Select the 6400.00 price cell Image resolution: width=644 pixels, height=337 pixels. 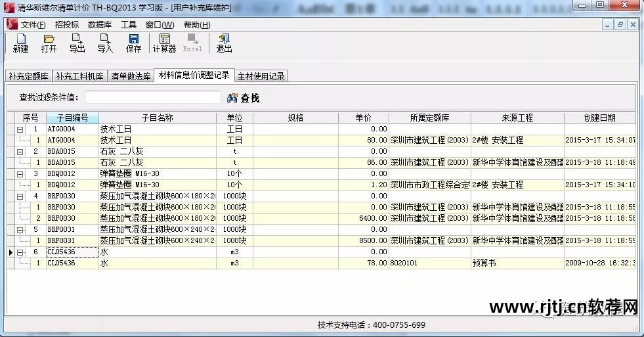click(364, 218)
